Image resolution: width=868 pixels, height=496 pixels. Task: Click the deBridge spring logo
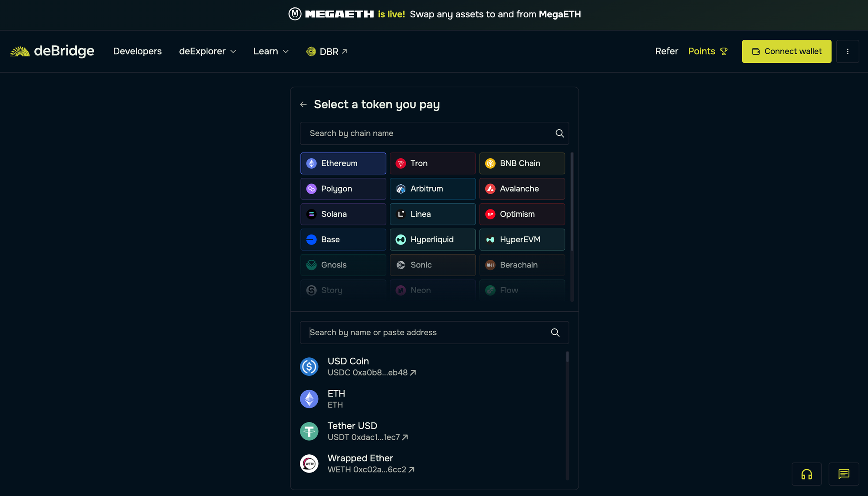point(19,51)
